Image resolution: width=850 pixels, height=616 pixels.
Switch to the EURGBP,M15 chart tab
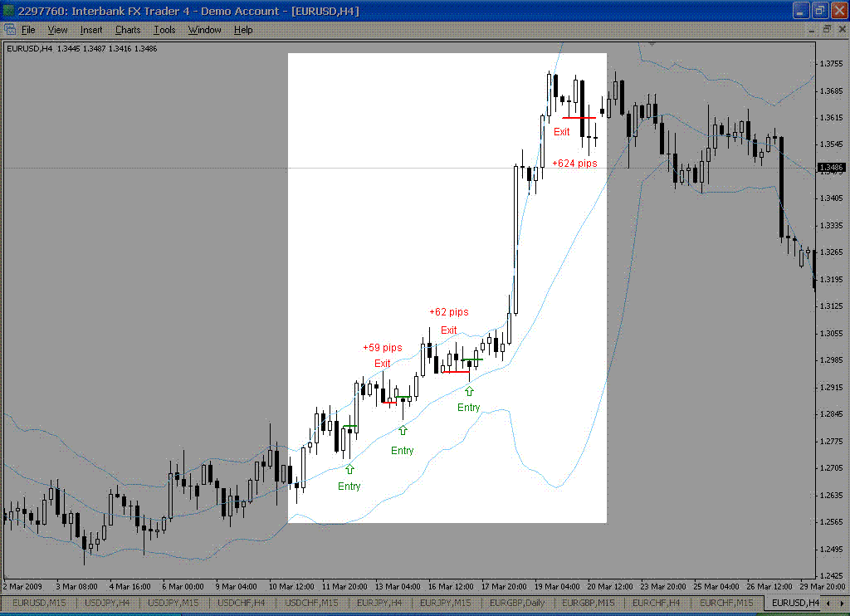tap(589, 603)
